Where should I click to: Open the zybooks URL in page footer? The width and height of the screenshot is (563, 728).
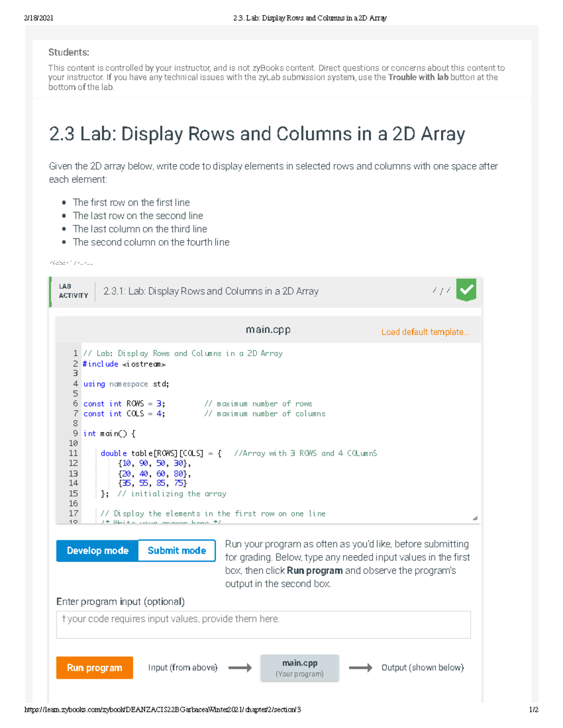click(x=163, y=709)
